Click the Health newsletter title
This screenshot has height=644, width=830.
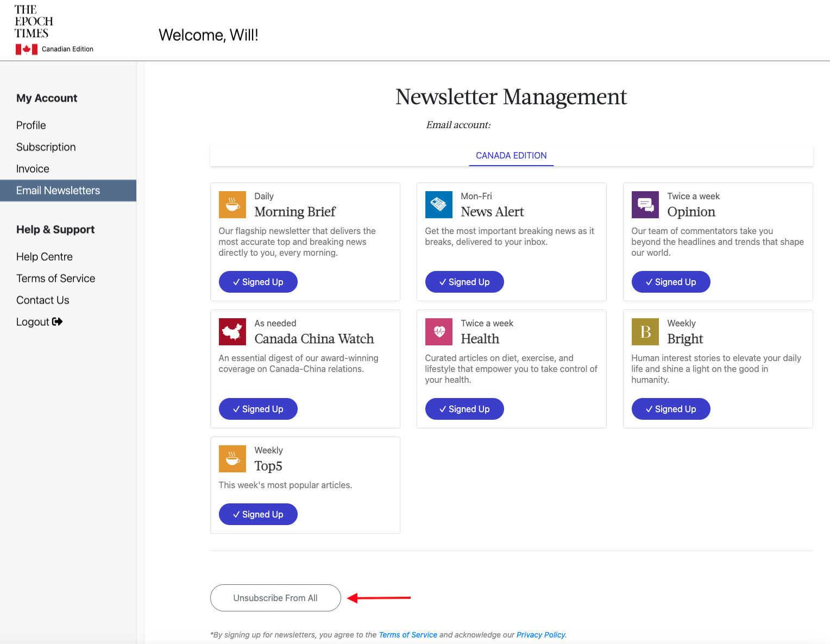pyautogui.click(x=480, y=339)
